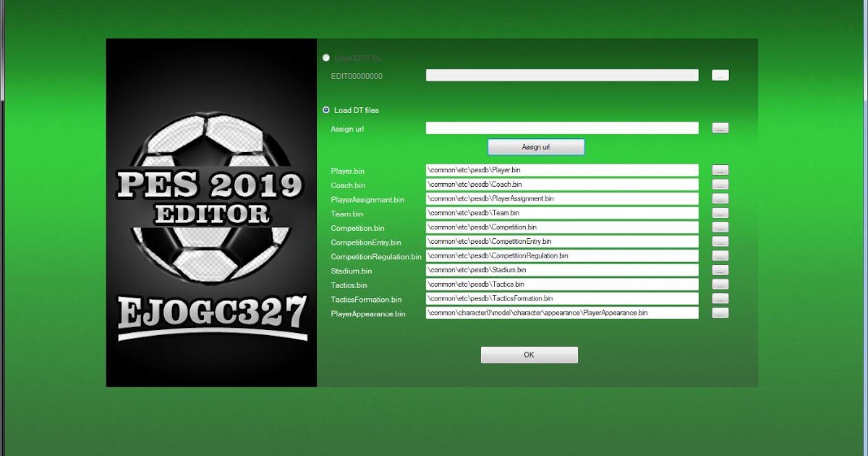Viewport: 868px width, 456px height.
Task: Click the 'EDIT00000000' label text
Action: (x=357, y=76)
